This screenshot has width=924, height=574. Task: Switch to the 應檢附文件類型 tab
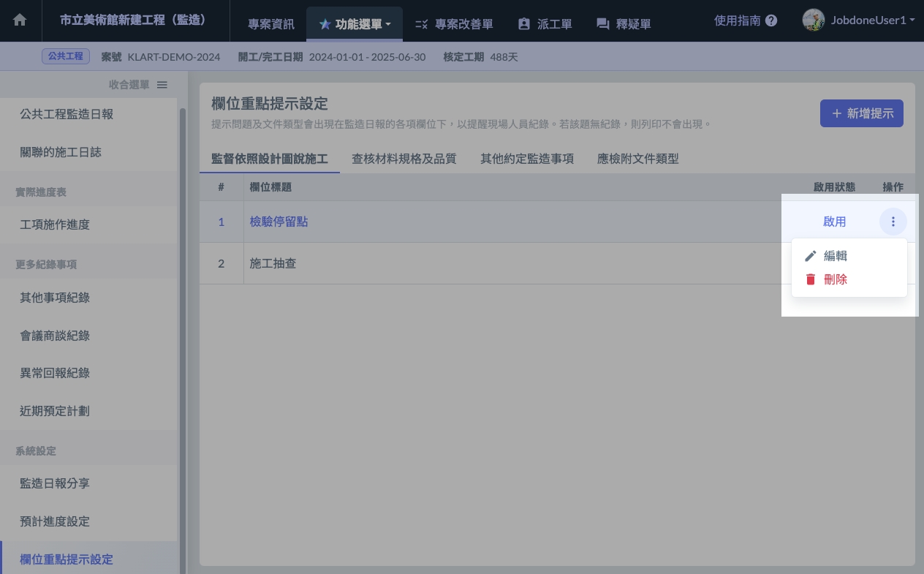(x=637, y=159)
